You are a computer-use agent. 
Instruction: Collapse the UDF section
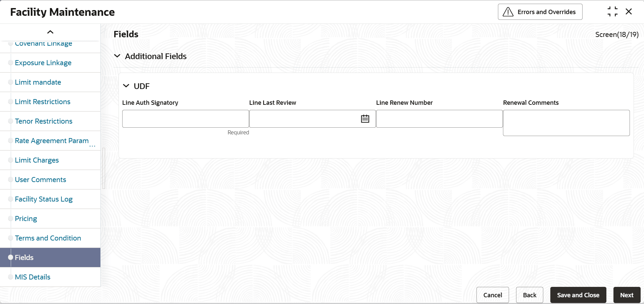[126, 86]
